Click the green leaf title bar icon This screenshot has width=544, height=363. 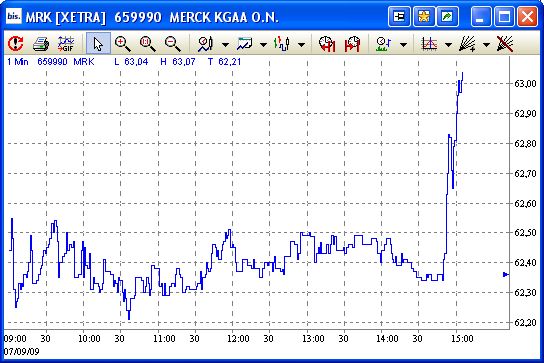tap(448, 16)
